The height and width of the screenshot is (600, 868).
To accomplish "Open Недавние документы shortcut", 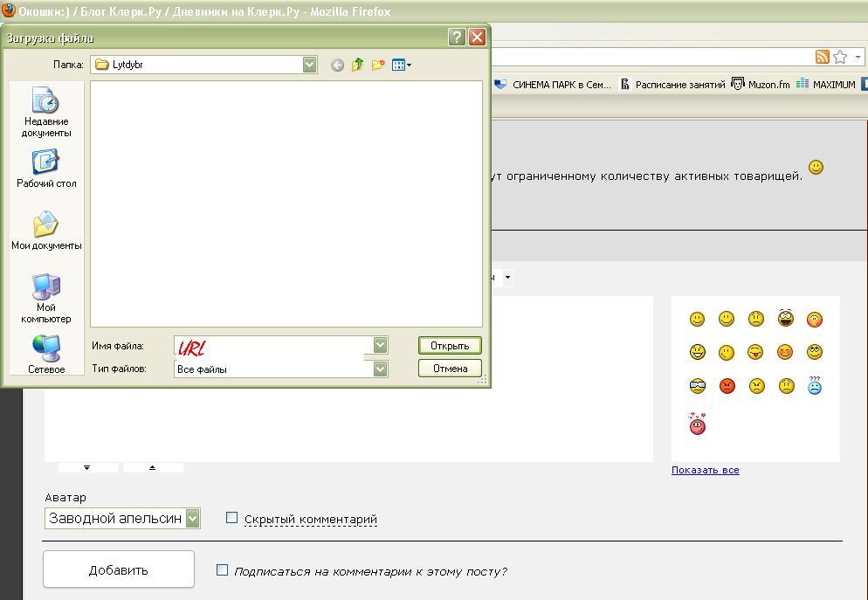I will pyautogui.click(x=46, y=112).
